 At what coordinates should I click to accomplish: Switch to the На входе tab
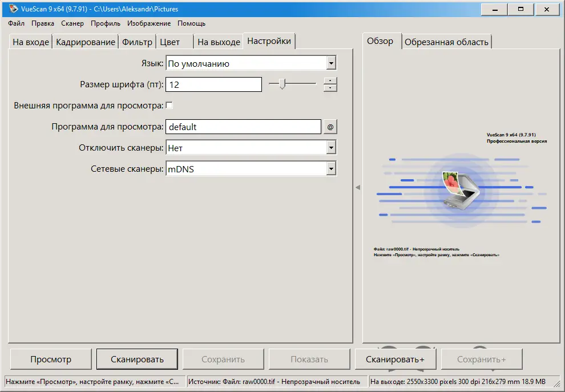[31, 42]
